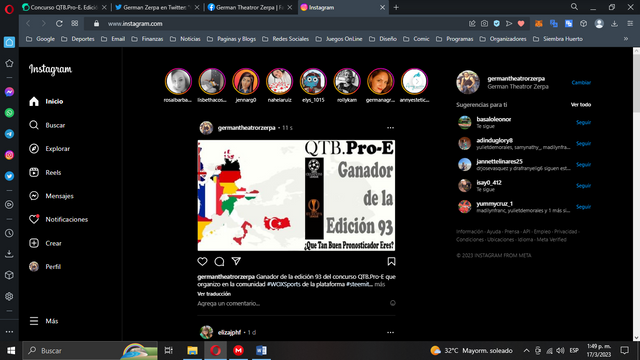Viewport: 640px width, 360px height.
Task: Share the QTB.Pro-E post via paper plane icon
Action: [x=236, y=261]
